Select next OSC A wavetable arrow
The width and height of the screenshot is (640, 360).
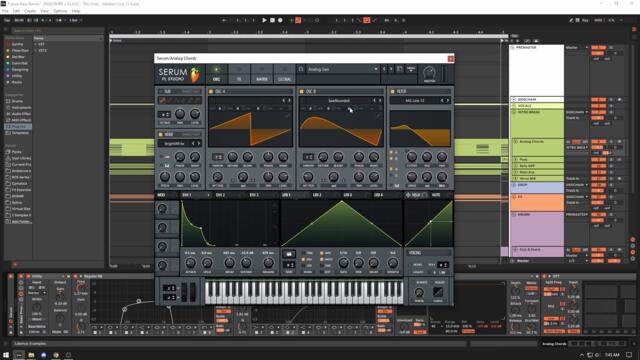point(290,100)
